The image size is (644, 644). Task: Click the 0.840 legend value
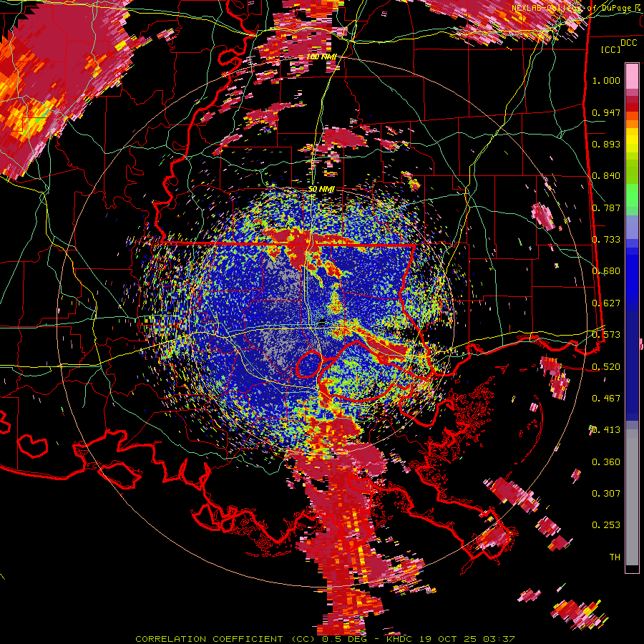[x=606, y=176]
